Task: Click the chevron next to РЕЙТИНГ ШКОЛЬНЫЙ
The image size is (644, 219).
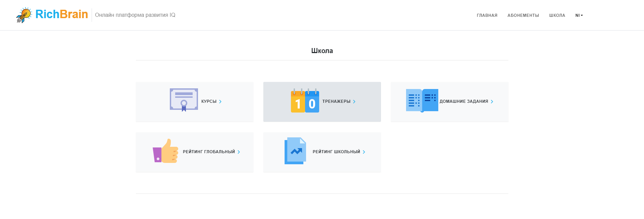Action: (x=364, y=152)
